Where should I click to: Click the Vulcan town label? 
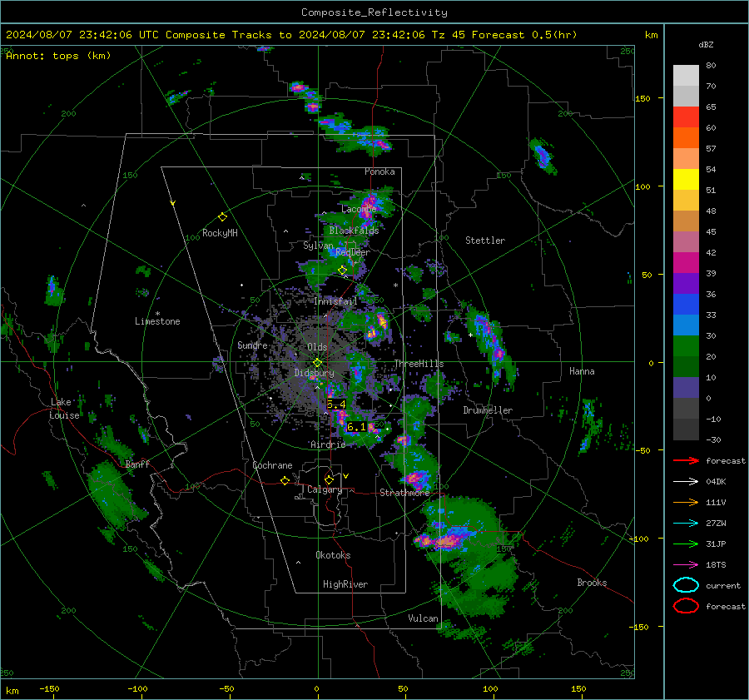tap(424, 618)
